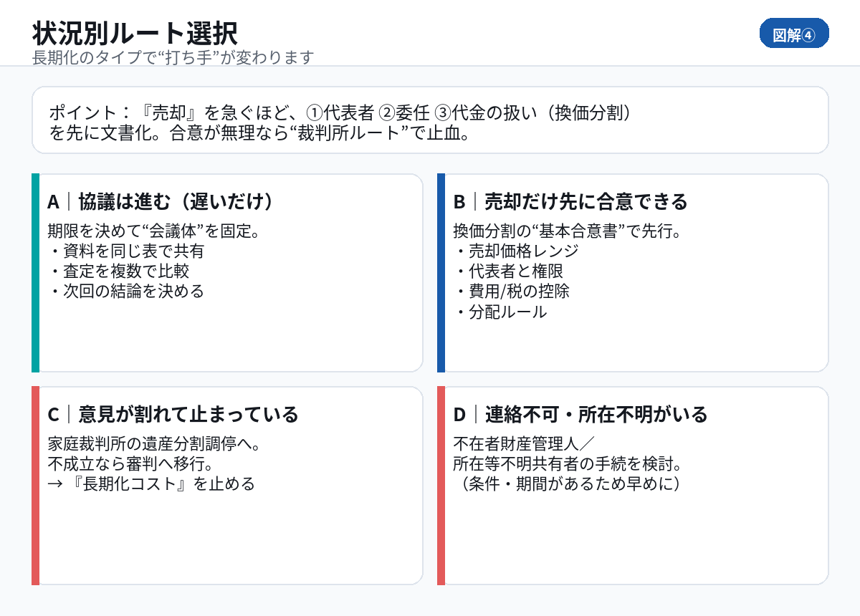The height and width of the screenshot is (616, 860).
Task: Click the bullet 次回の結論を決める
Action: pyautogui.click(x=127, y=292)
